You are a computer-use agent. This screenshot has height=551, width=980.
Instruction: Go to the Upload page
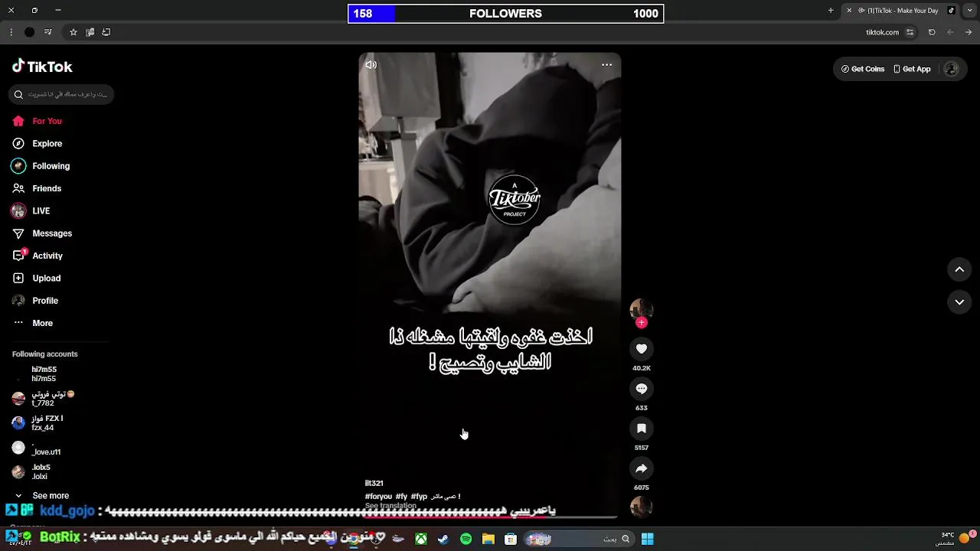36,278
